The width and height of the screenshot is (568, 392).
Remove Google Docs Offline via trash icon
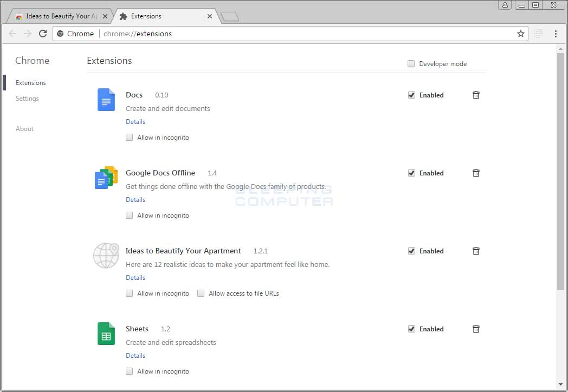coord(476,173)
